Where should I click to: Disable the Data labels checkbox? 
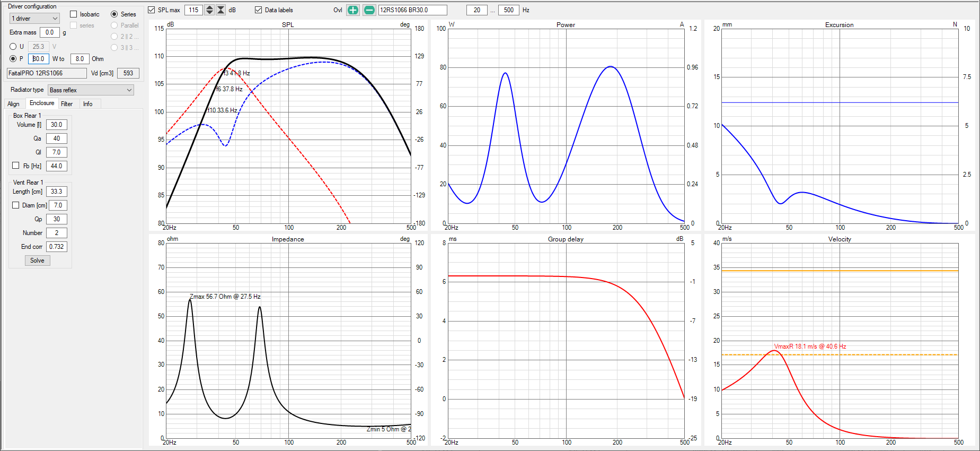[x=259, y=10]
